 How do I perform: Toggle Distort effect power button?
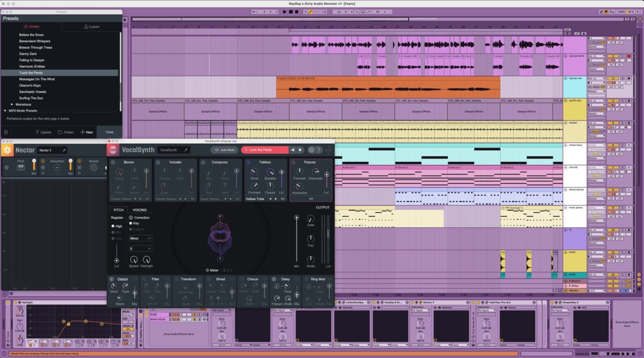pyautogui.click(x=113, y=279)
